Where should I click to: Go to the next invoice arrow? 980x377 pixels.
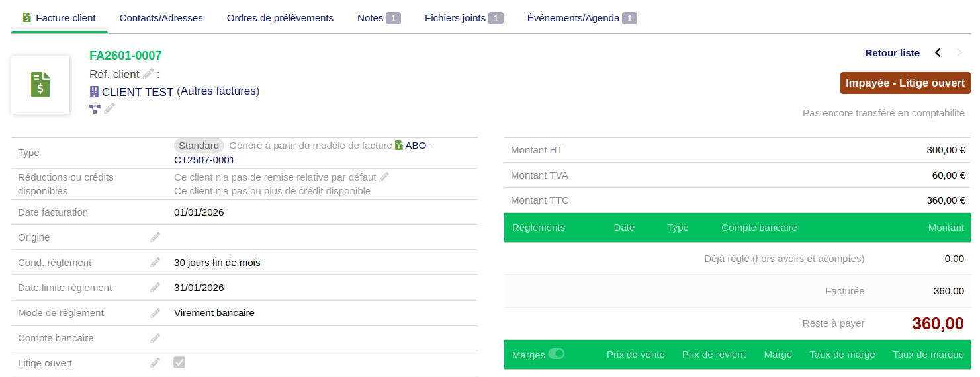click(x=959, y=53)
